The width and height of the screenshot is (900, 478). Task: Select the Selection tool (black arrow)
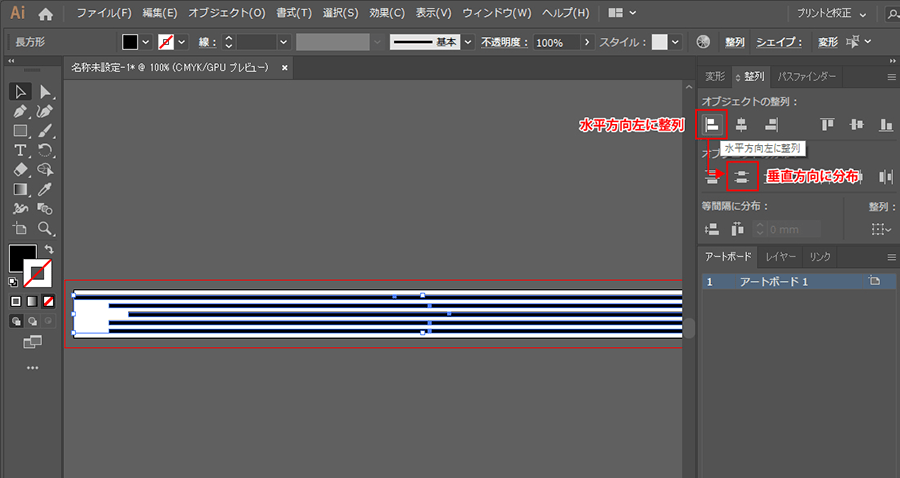tap(20, 92)
